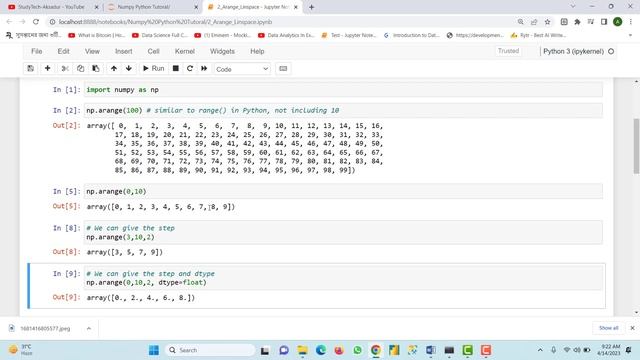Restart kernel and run all cells icon
This screenshot has height=360, width=640.
204,69
